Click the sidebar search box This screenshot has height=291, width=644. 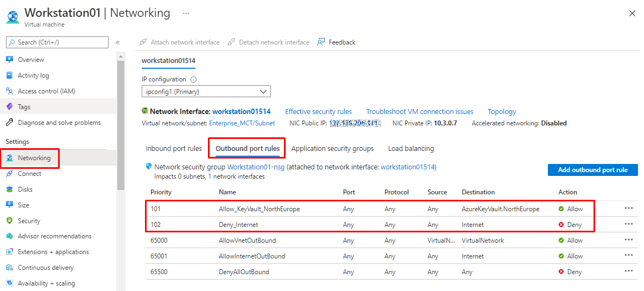pyautogui.click(x=57, y=42)
